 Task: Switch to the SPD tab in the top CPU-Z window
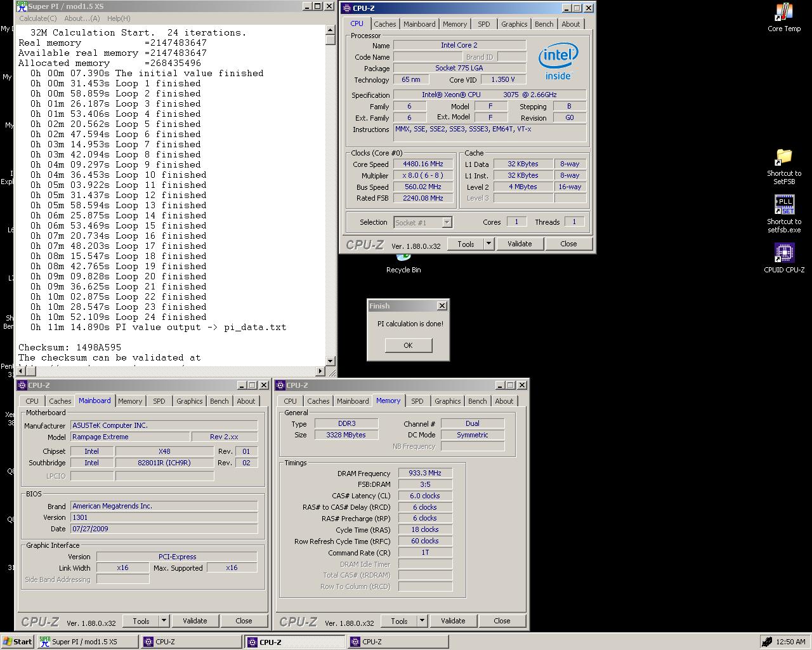[x=484, y=24]
